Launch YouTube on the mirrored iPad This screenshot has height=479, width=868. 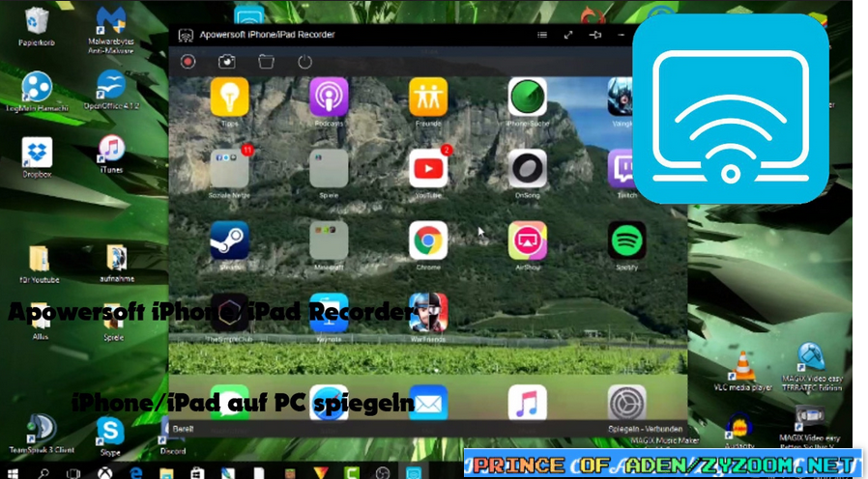[x=428, y=169]
